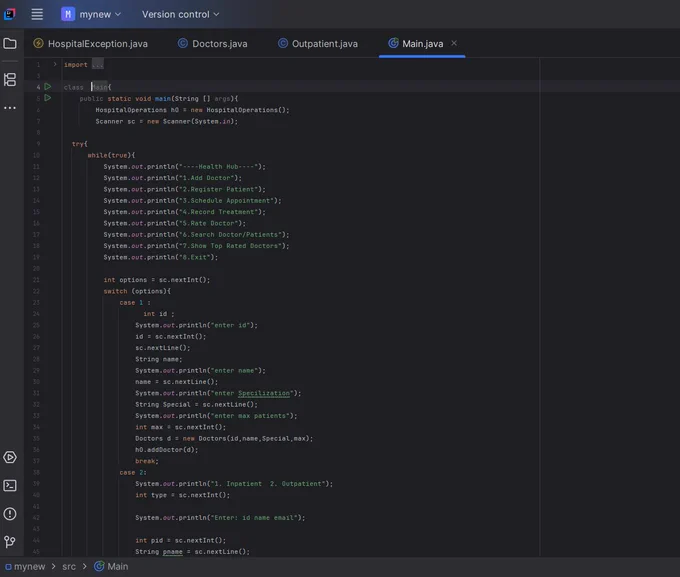The width and height of the screenshot is (680, 577).
Task: Open the Terminal tool window icon
Action: (x=10, y=485)
